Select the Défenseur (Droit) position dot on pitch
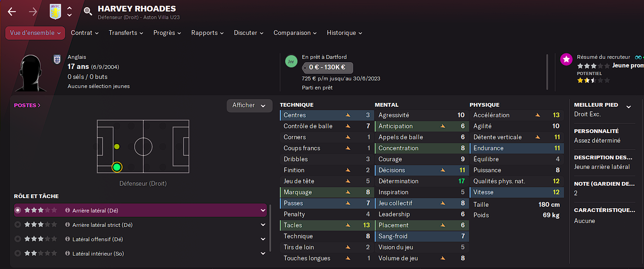 point(117,167)
